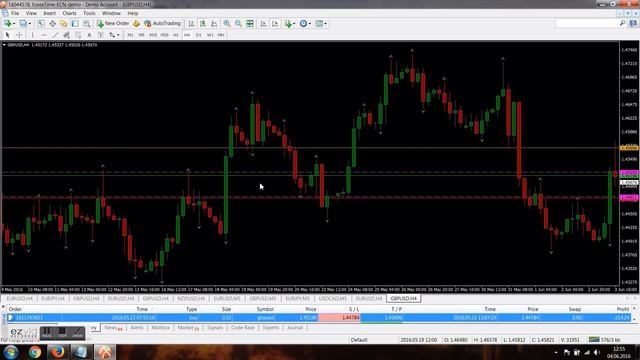This screenshot has width=640, height=360.
Task: Open the Experts terminal tab
Action: pyautogui.click(x=271, y=328)
